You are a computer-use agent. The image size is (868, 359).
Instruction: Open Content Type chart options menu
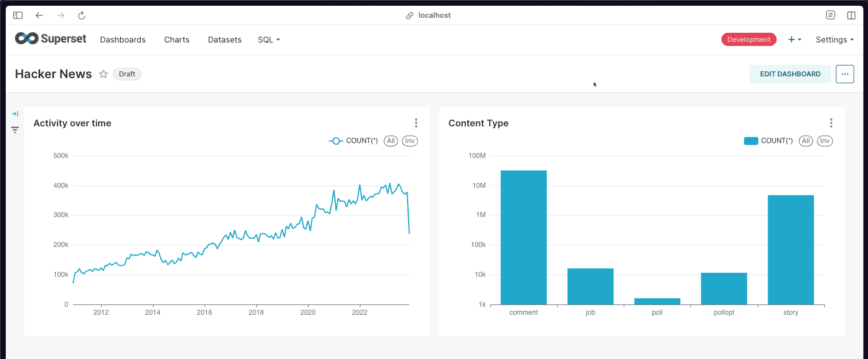(831, 123)
